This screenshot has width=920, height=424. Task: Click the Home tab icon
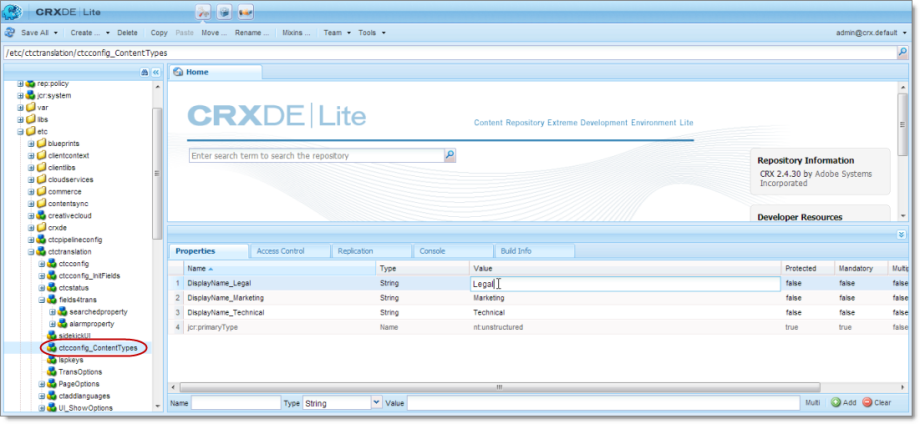(x=178, y=72)
